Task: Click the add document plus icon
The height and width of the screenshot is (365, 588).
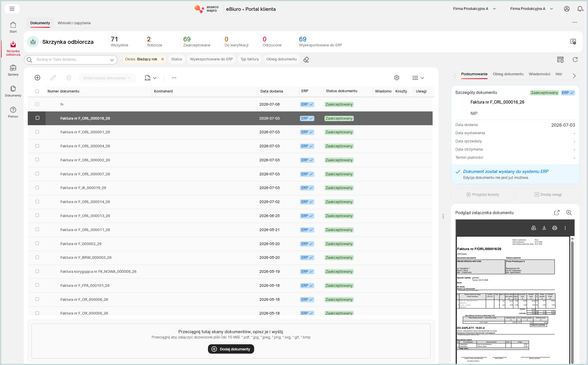Action: pyautogui.click(x=37, y=78)
